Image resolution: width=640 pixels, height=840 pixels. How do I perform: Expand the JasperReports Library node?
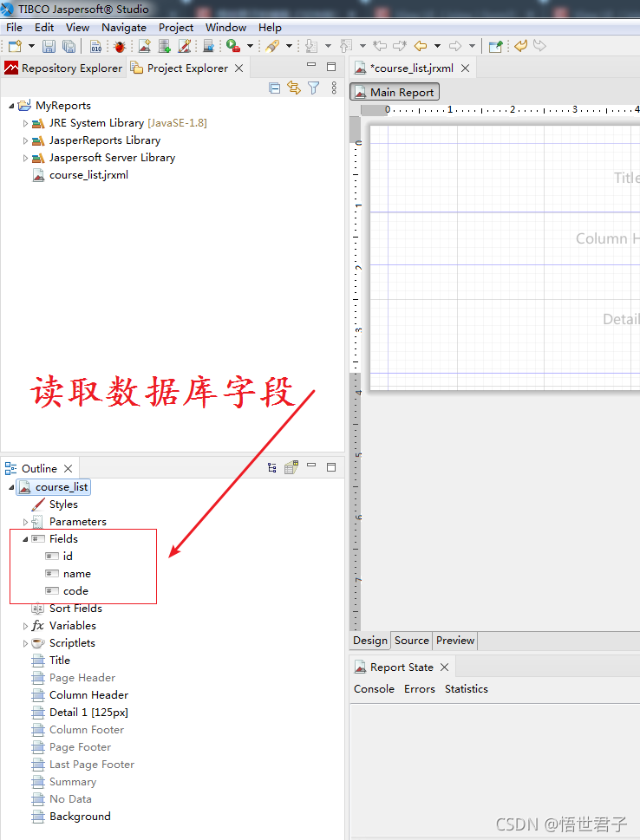click(25, 140)
